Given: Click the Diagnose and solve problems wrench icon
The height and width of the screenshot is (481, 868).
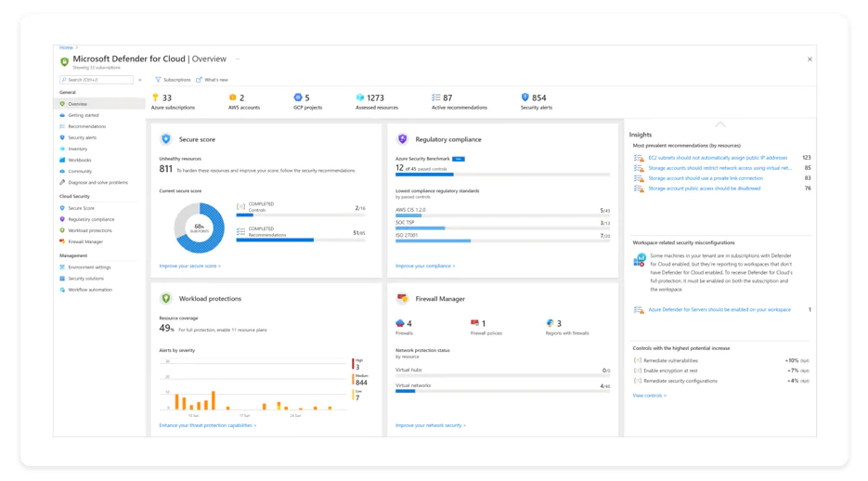Looking at the screenshot, I should point(62,182).
